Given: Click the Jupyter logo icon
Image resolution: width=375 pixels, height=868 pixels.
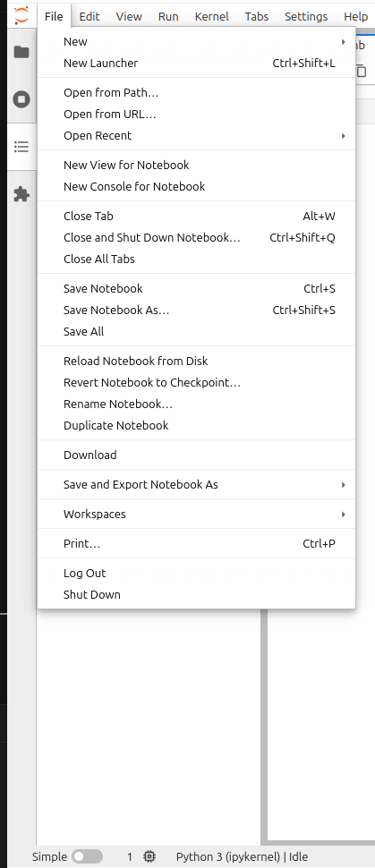Looking at the screenshot, I should point(21,15).
